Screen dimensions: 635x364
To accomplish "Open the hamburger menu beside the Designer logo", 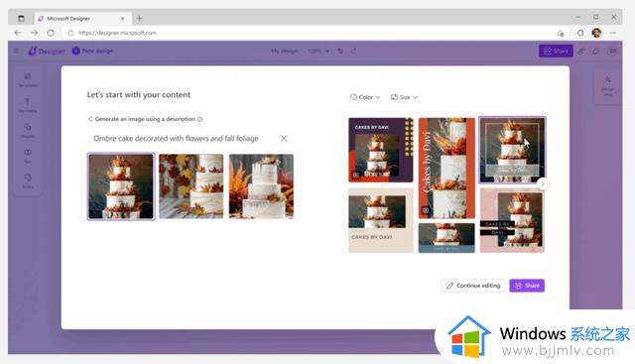I will [x=16, y=51].
